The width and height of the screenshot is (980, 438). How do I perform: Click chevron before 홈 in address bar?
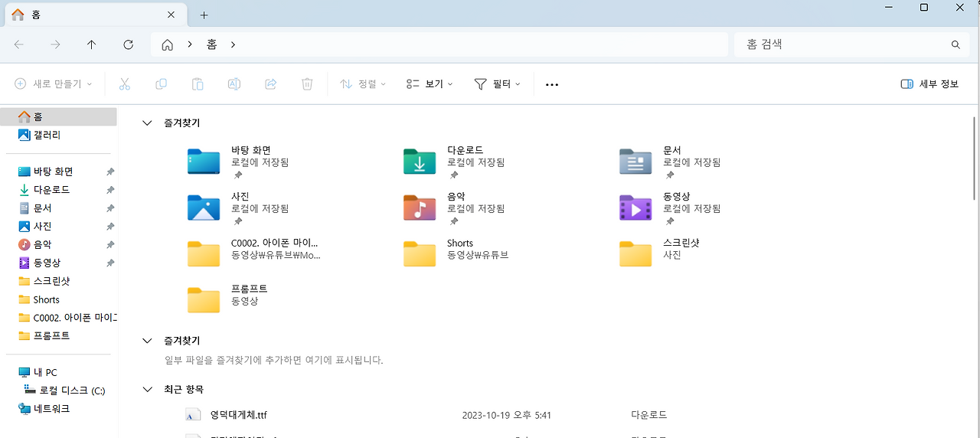click(x=189, y=44)
